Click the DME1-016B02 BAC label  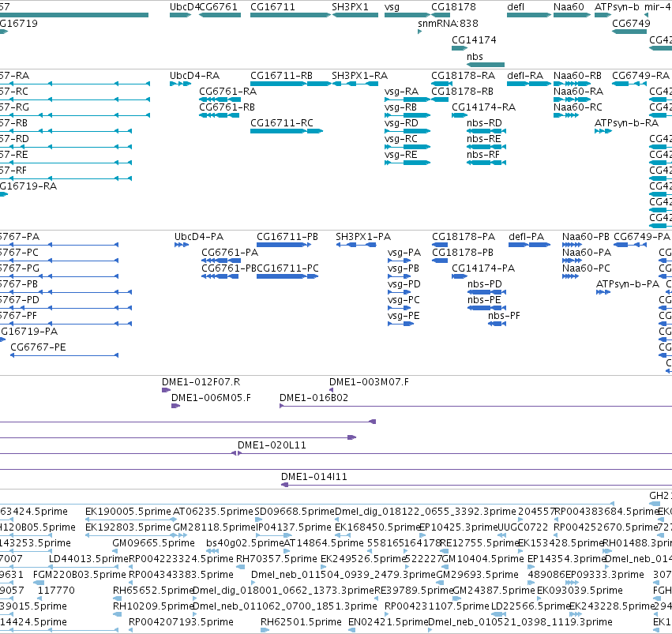(314, 398)
